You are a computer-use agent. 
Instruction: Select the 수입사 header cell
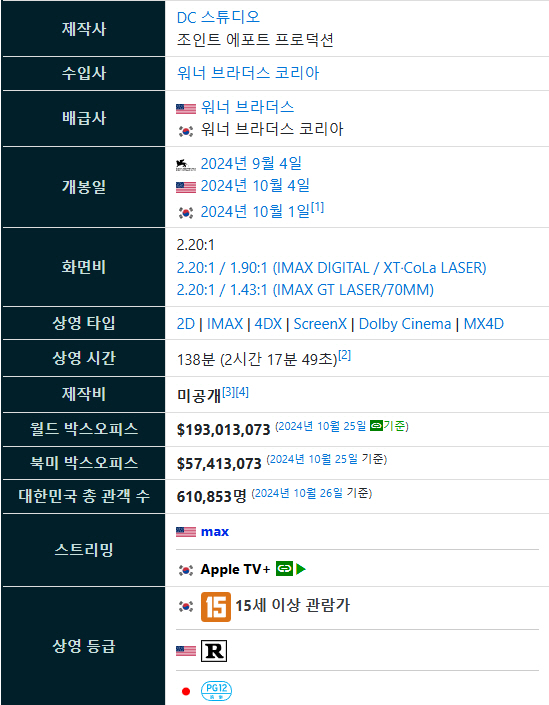coord(84,73)
